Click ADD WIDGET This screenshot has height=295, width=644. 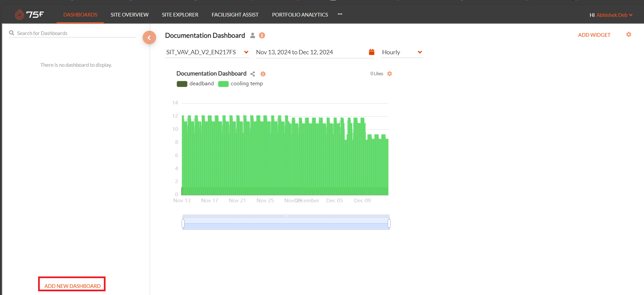coord(594,35)
